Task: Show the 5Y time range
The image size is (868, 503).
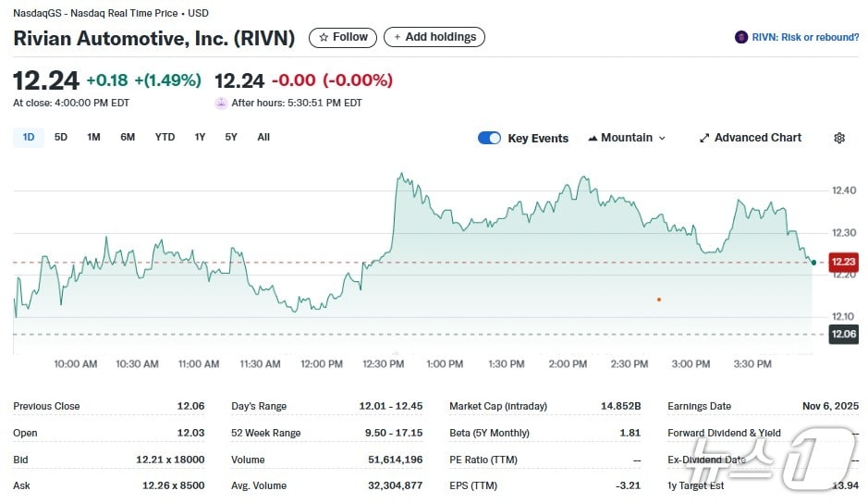Action: pos(231,137)
